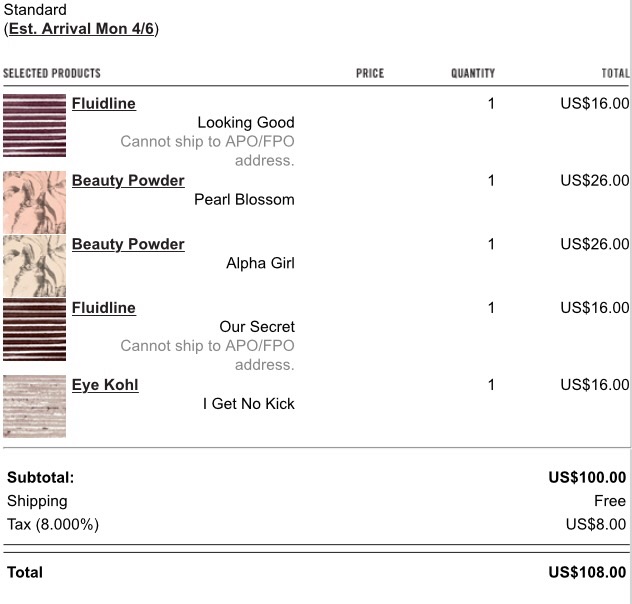Click the Our Secret Fluidline swatch thumbnail

[x=34, y=329]
